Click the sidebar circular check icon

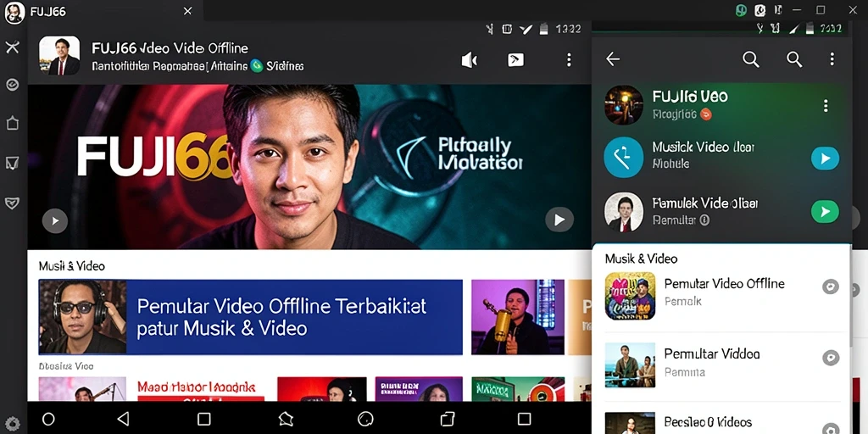click(x=12, y=84)
